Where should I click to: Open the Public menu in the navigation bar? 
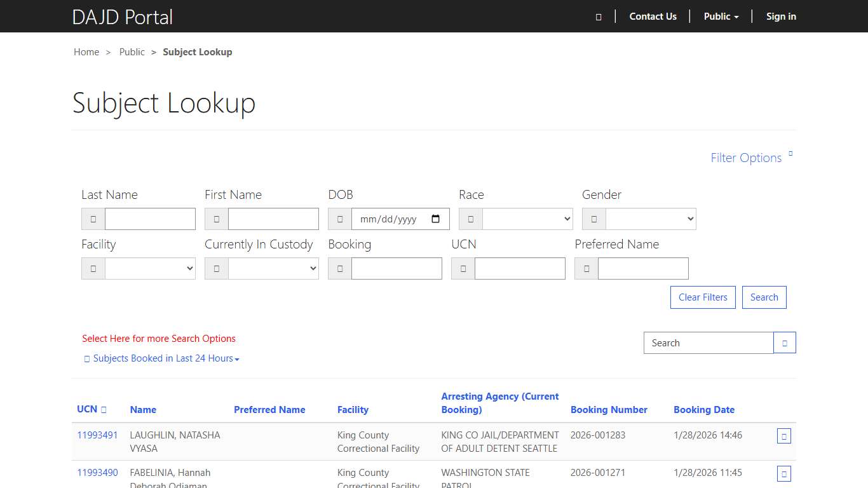(x=721, y=17)
